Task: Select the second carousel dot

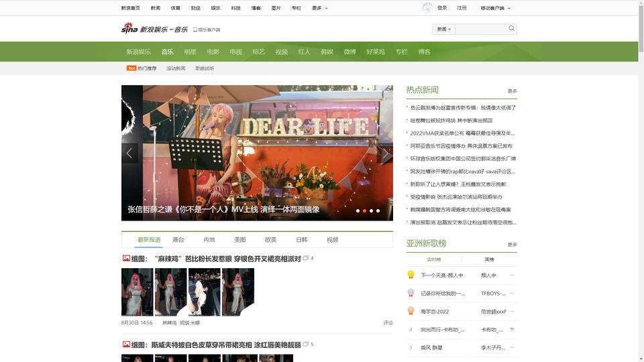Action: [x=364, y=211]
